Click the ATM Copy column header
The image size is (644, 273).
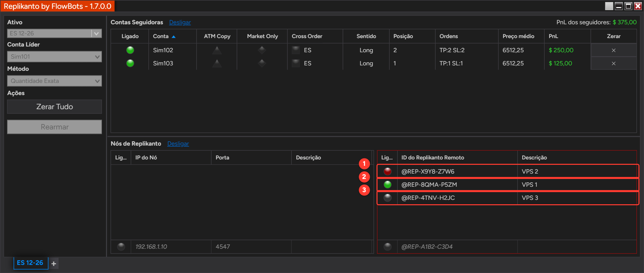click(217, 36)
